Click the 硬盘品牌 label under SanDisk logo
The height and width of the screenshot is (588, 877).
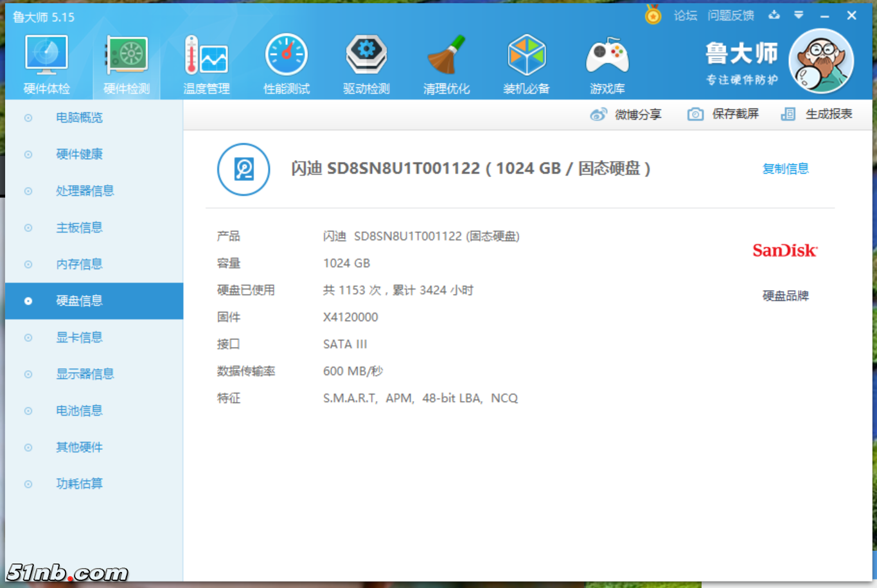pos(785,296)
